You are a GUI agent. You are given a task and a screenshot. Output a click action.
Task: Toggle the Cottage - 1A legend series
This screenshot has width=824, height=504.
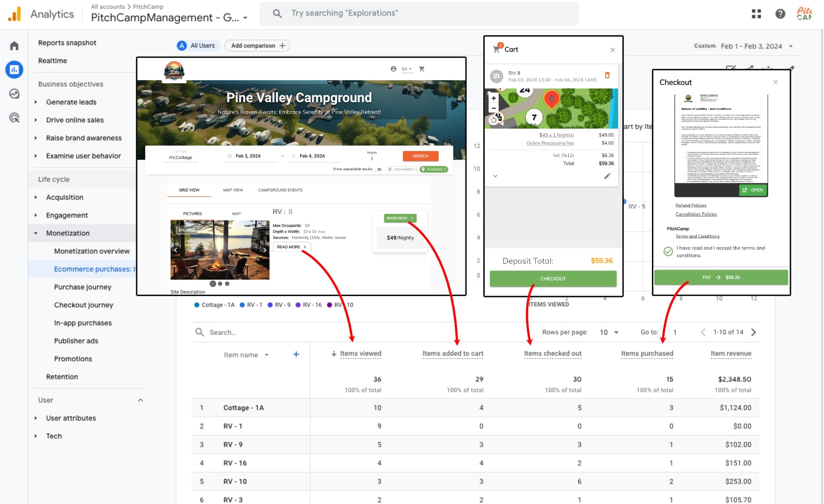click(x=214, y=305)
